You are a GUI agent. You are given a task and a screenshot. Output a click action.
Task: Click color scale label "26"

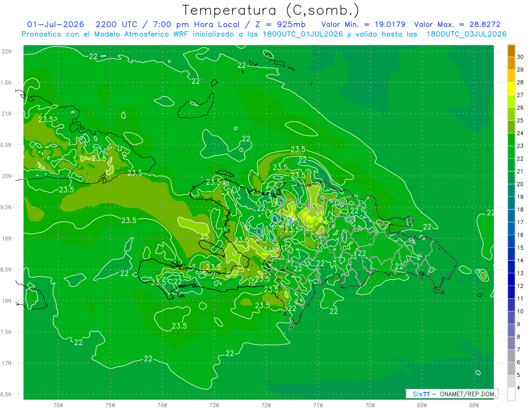coord(520,108)
